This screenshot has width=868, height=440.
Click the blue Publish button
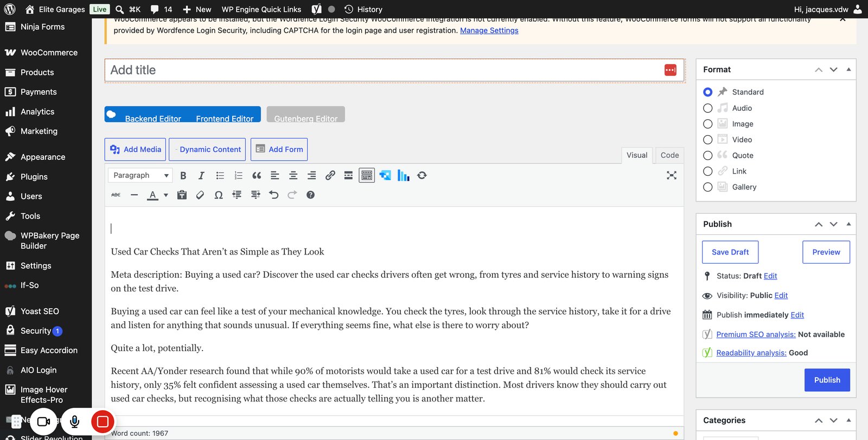(x=827, y=380)
